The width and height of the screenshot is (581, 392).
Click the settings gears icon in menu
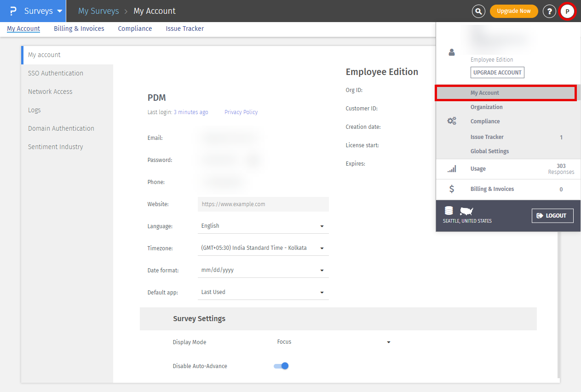(x=452, y=121)
